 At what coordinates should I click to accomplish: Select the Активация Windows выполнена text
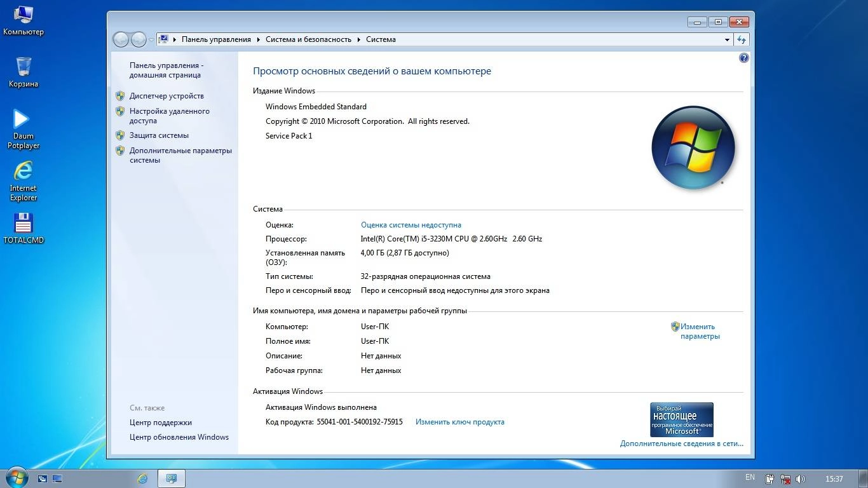click(x=321, y=407)
